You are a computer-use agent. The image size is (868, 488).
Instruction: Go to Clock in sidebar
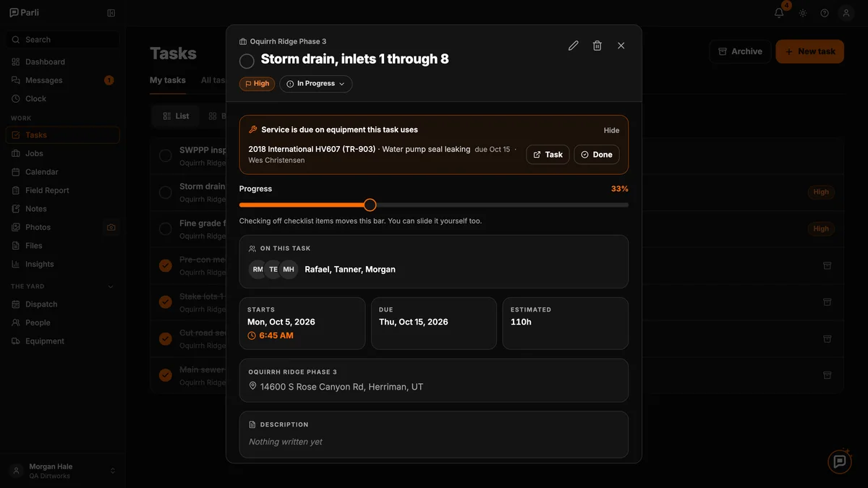(63, 98)
